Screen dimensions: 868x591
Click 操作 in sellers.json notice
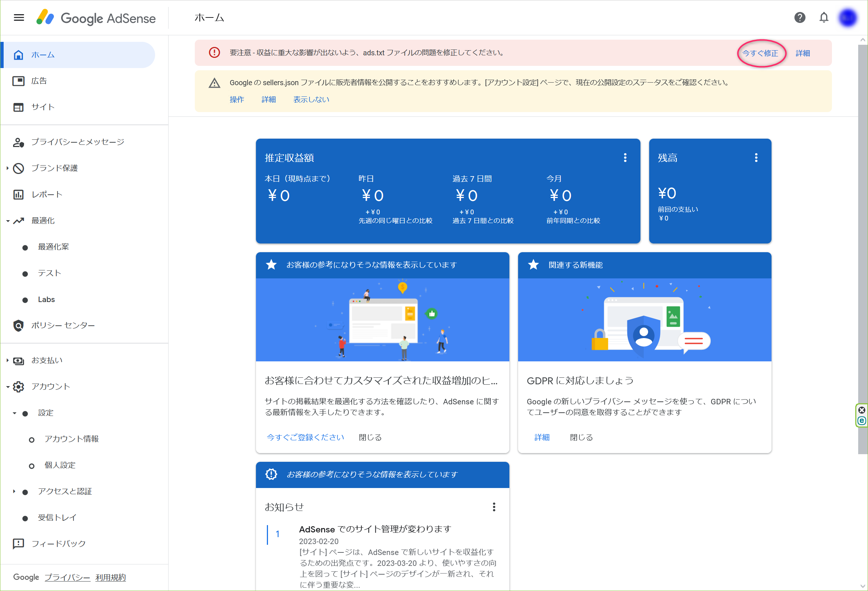tap(237, 99)
